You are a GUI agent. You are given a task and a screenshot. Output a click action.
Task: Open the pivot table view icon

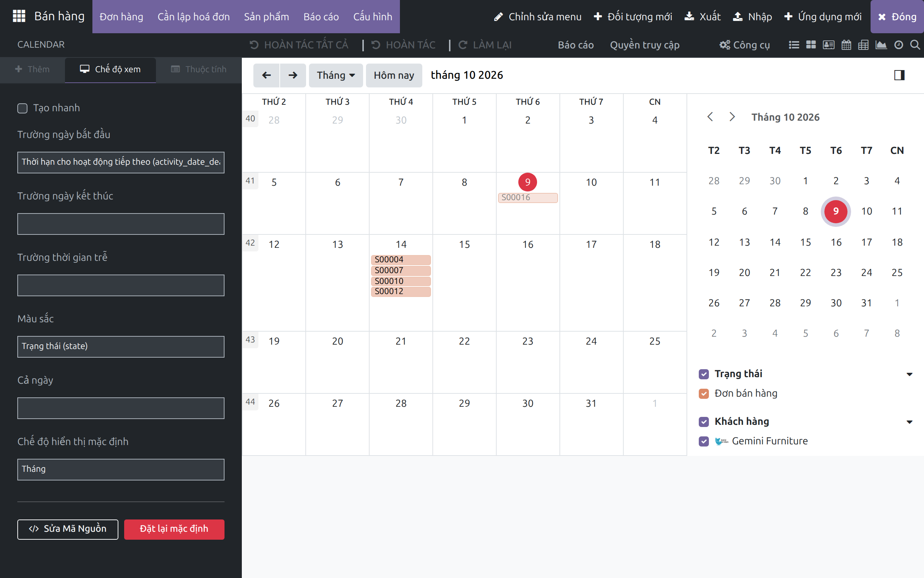tap(863, 45)
